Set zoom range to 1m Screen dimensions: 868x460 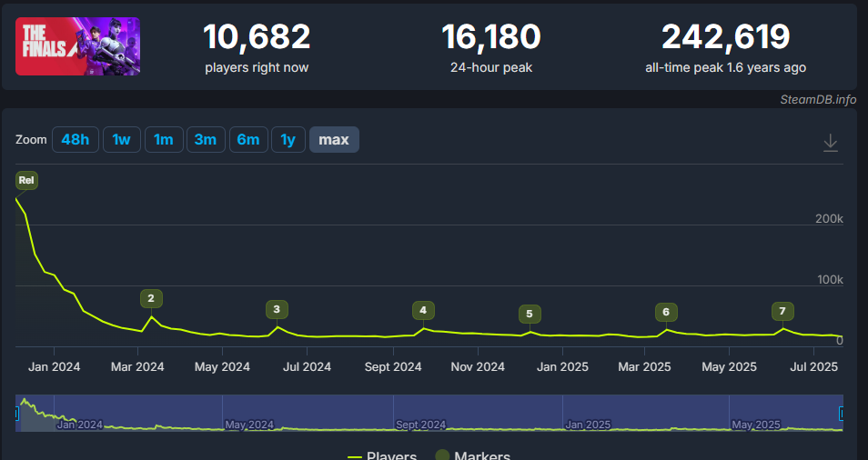(163, 139)
